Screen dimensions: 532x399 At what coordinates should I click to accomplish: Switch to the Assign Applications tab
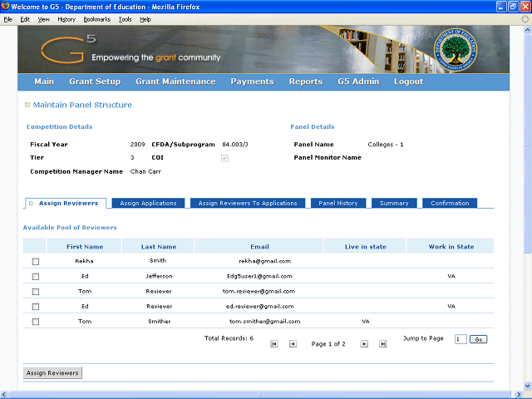[x=148, y=203]
